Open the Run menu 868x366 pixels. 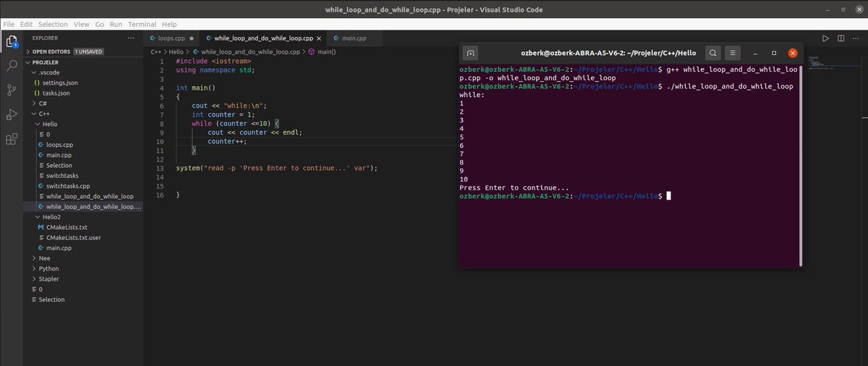pyautogui.click(x=116, y=24)
